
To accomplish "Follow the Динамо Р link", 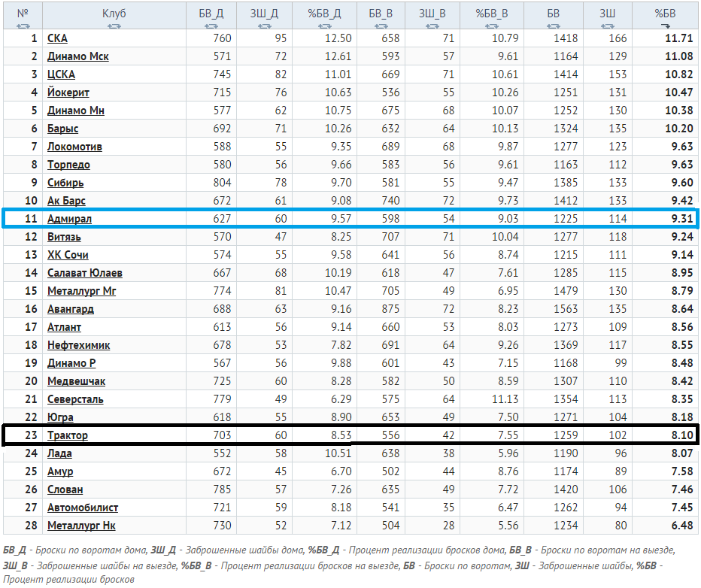I will coord(71,363).
